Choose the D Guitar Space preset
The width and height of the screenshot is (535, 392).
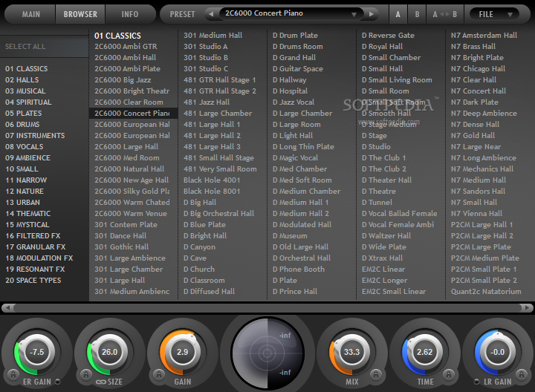pyautogui.click(x=298, y=69)
